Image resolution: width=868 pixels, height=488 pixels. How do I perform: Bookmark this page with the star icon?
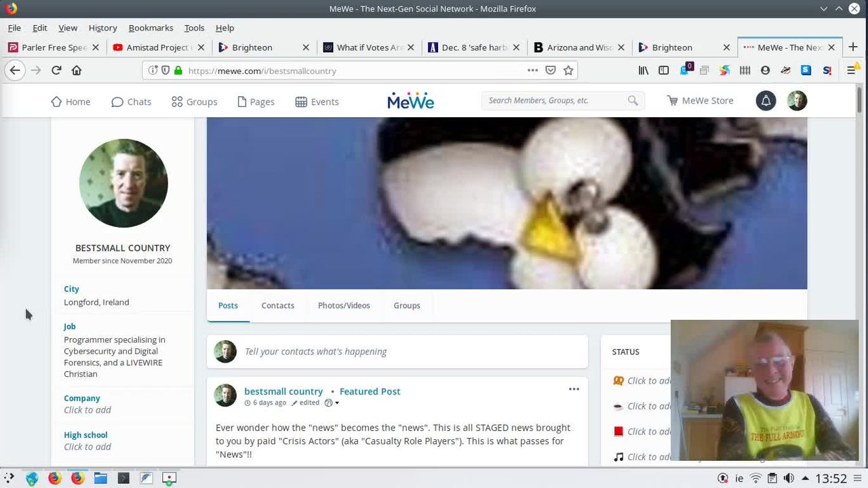click(568, 70)
